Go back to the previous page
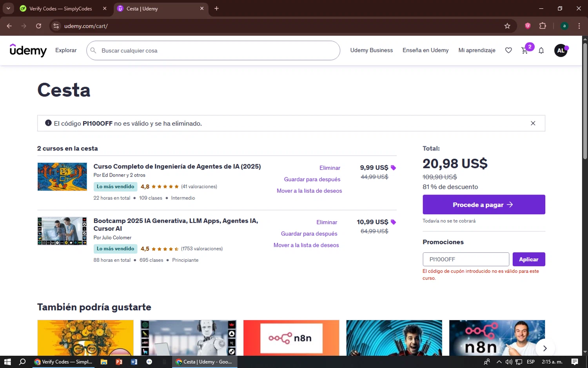This screenshot has height=368, width=588. (x=9, y=26)
